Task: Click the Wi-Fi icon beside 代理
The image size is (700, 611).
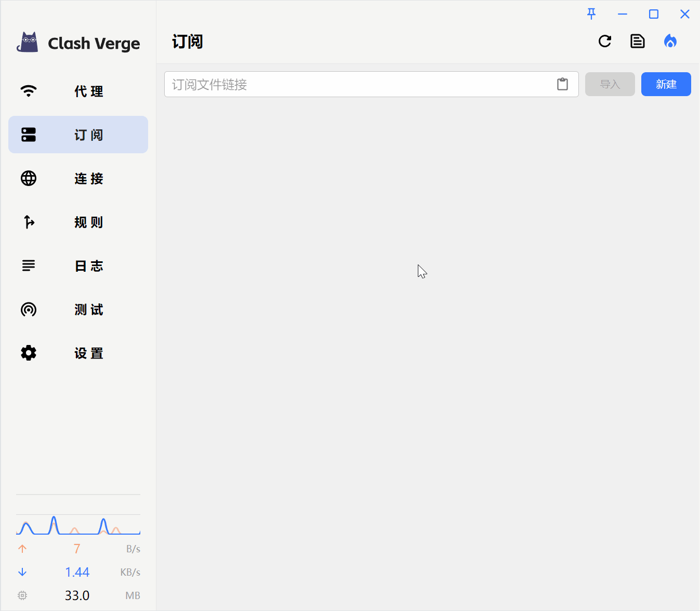Action: [x=29, y=91]
